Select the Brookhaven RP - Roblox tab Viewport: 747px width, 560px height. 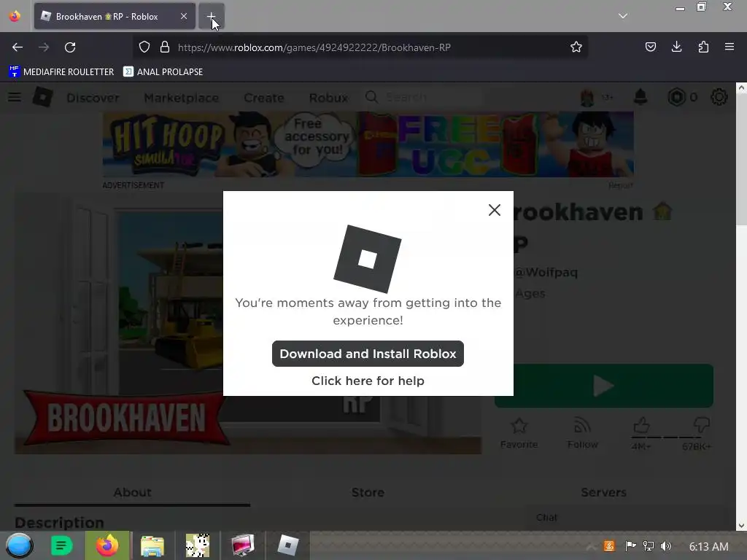[x=115, y=17]
